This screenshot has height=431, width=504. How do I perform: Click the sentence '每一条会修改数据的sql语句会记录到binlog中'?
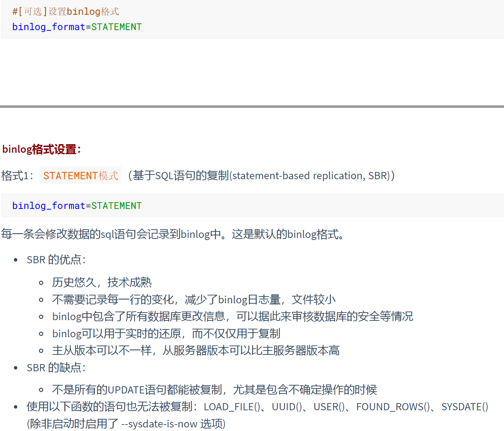[111, 234]
